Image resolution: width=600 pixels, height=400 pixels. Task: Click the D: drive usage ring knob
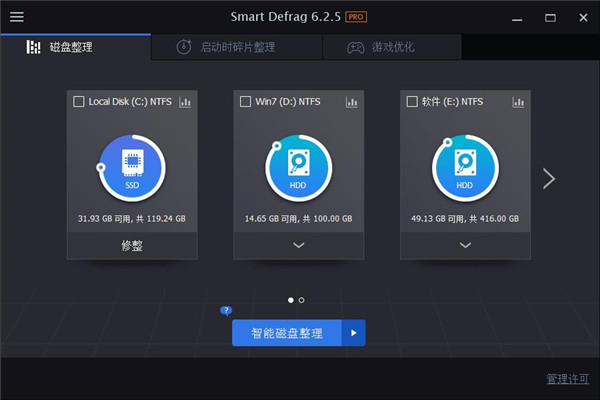coord(276,145)
